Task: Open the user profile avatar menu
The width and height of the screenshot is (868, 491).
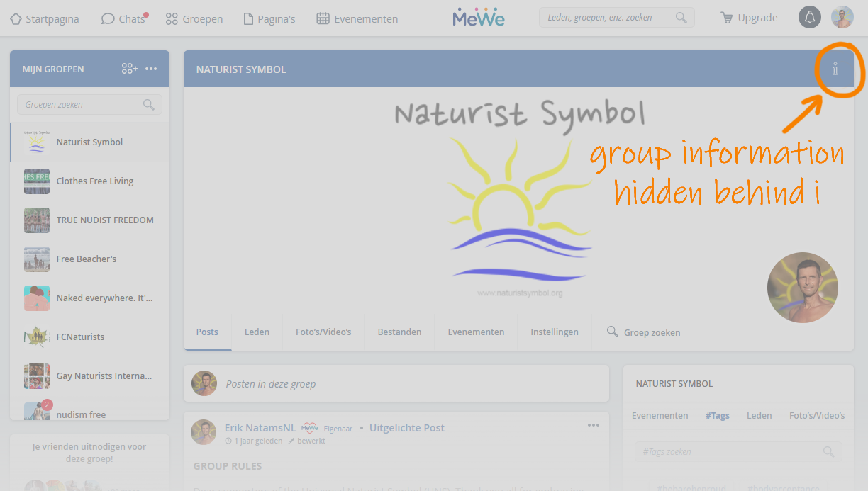Action: click(x=842, y=18)
